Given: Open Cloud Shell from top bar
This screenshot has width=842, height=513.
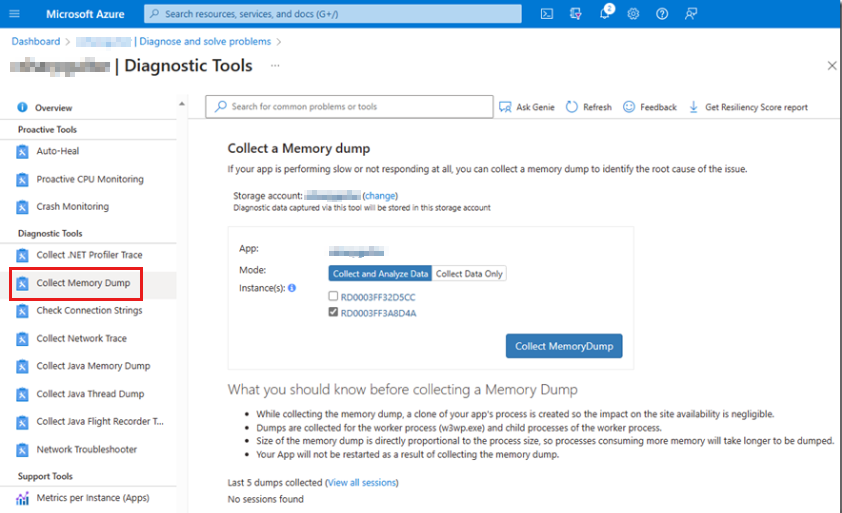Looking at the screenshot, I should pos(547,14).
